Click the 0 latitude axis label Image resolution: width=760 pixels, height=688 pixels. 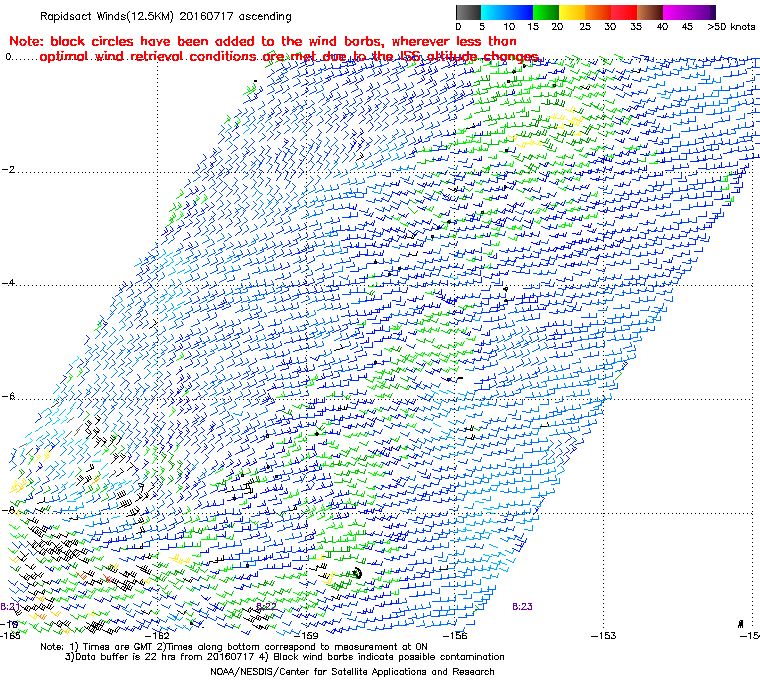(8, 57)
